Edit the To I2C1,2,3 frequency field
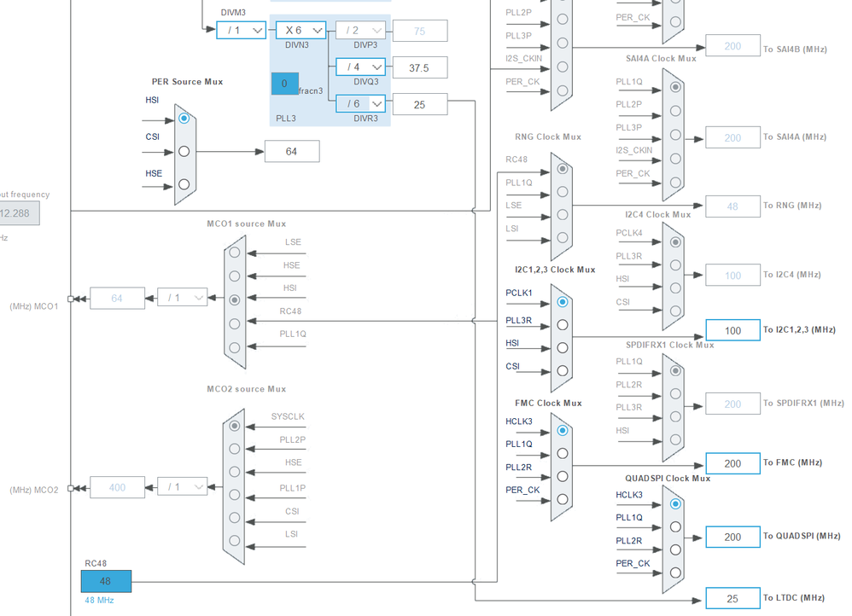This screenshot has height=616, width=852. coord(732,330)
